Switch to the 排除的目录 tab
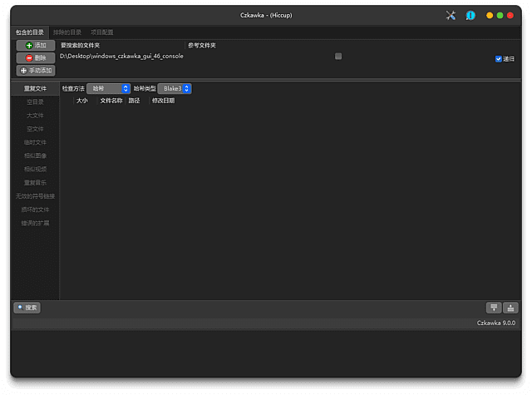The image size is (532, 395). tap(66, 32)
